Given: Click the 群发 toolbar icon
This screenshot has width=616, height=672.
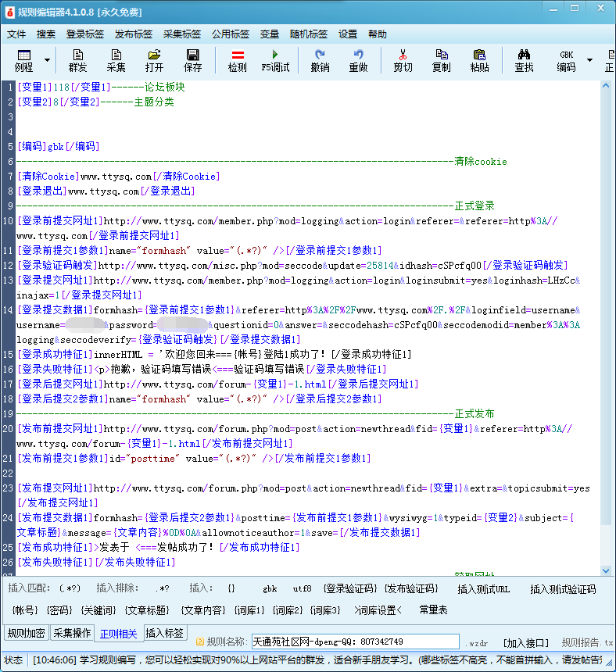Looking at the screenshot, I should pos(78,60).
